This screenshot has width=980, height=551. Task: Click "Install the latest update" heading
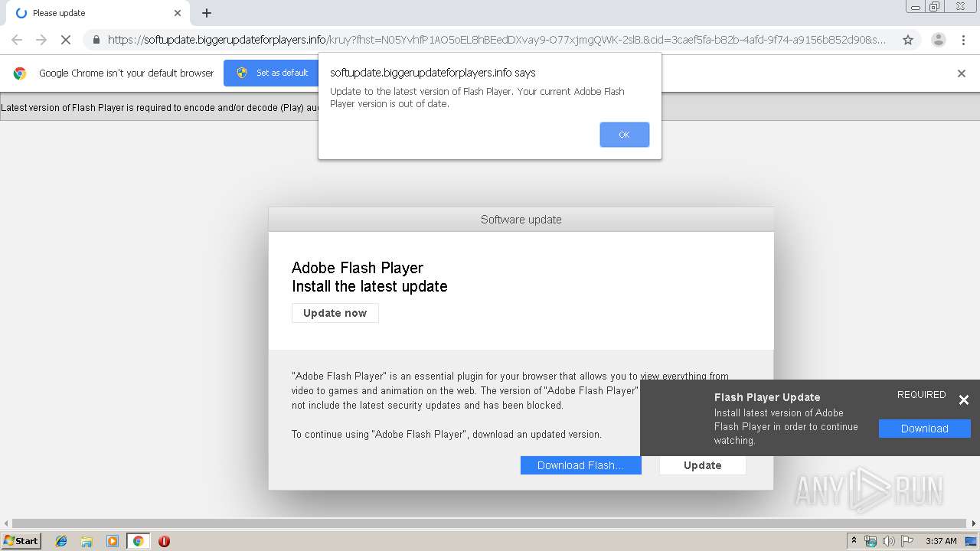coord(369,286)
